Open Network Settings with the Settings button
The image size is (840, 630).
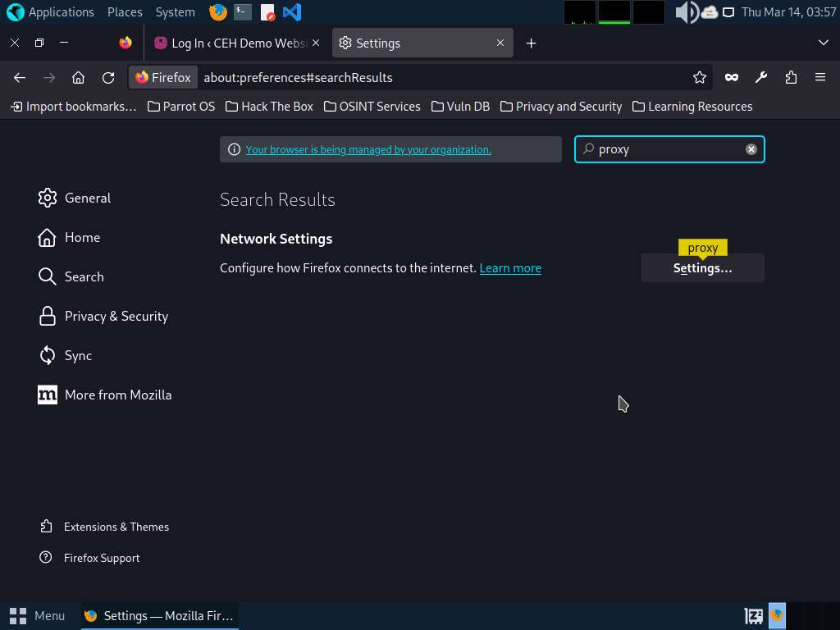pos(702,268)
